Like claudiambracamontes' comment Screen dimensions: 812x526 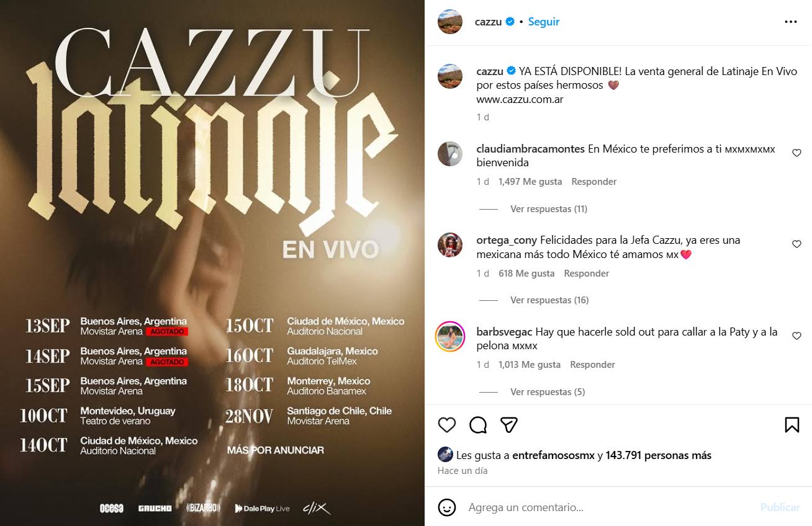pyautogui.click(x=796, y=153)
